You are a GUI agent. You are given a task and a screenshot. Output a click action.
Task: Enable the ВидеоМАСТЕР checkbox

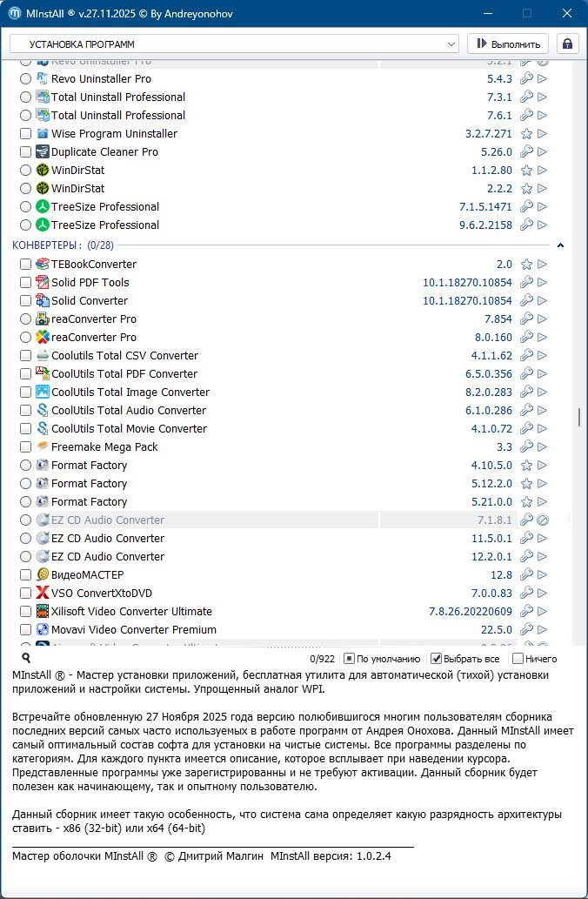(x=25, y=575)
